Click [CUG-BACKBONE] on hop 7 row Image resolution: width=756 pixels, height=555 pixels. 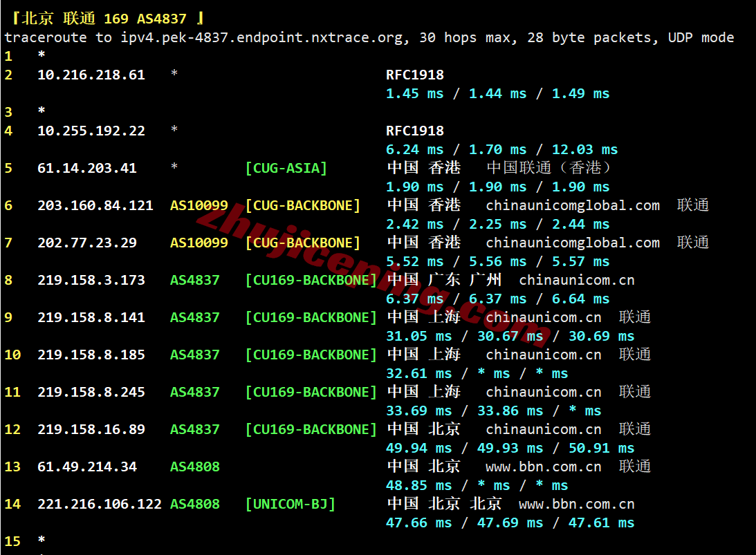coord(303,243)
